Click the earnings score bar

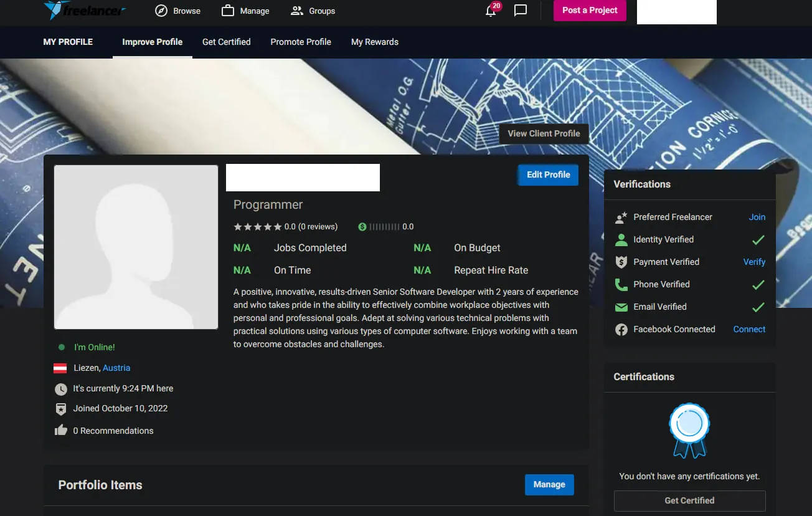pos(384,227)
